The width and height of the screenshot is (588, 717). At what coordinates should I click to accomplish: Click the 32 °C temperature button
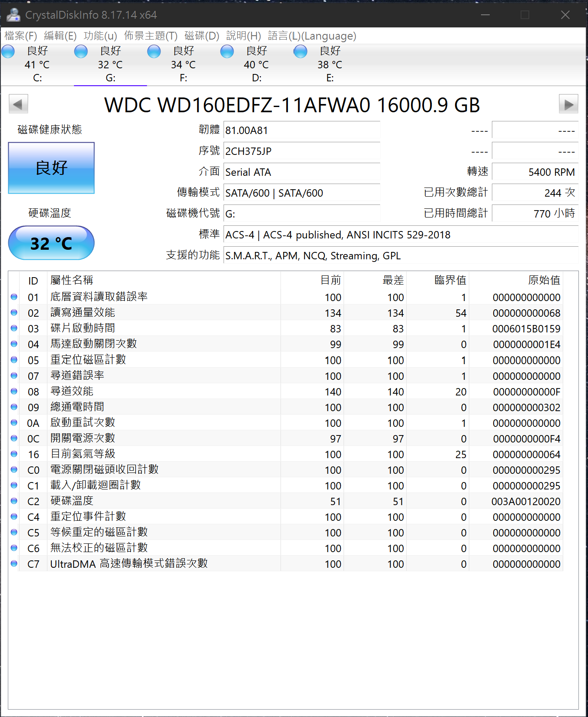click(51, 243)
